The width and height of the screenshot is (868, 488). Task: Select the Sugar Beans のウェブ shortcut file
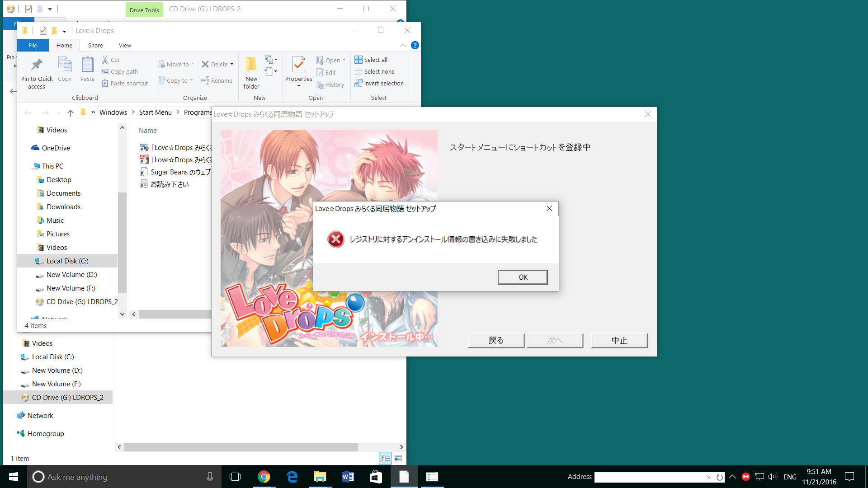pos(175,172)
